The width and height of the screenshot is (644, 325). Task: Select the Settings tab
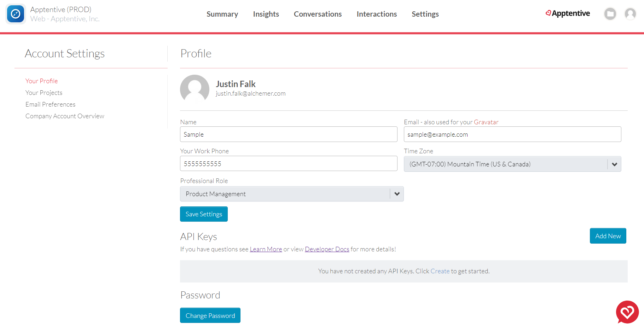point(425,14)
